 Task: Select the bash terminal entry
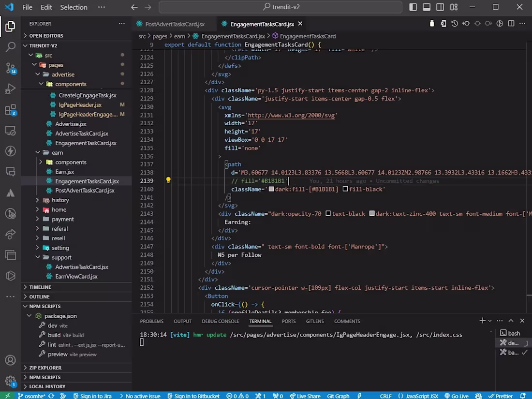[514, 333]
